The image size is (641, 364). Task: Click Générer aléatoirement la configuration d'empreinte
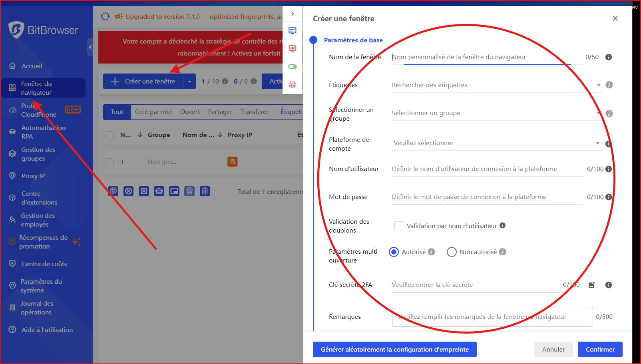tap(394, 350)
